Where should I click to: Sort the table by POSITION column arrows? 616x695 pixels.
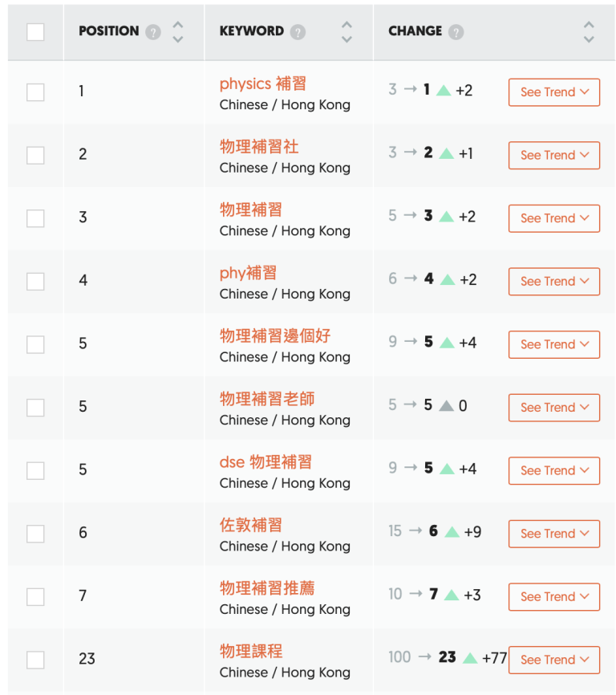click(178, 32)
